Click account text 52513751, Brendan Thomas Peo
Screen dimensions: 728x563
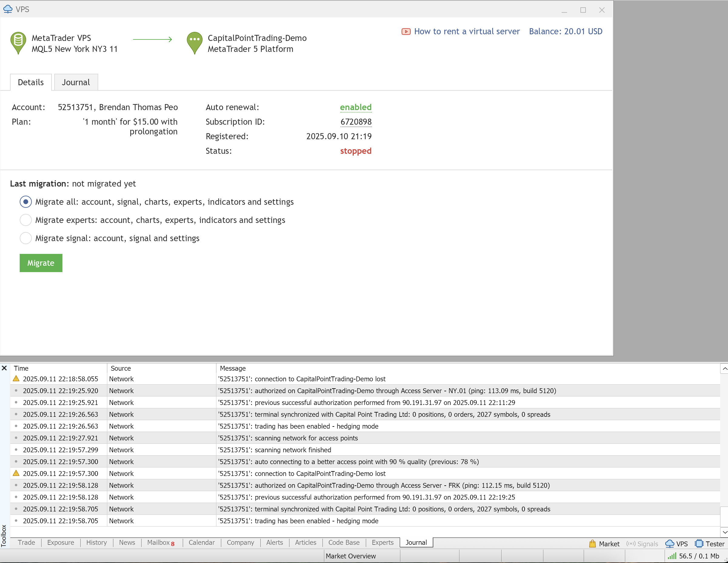click(118, 107)
